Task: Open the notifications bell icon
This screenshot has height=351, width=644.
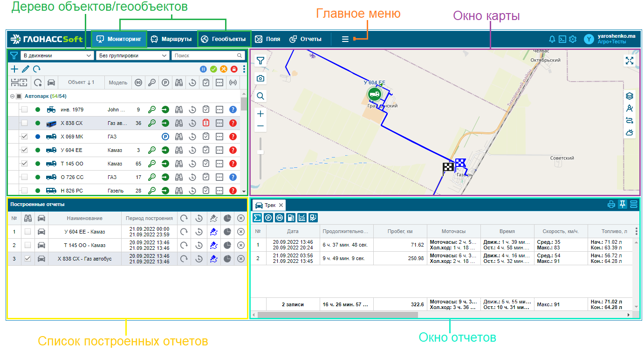Action: click(x=552, y=39)
